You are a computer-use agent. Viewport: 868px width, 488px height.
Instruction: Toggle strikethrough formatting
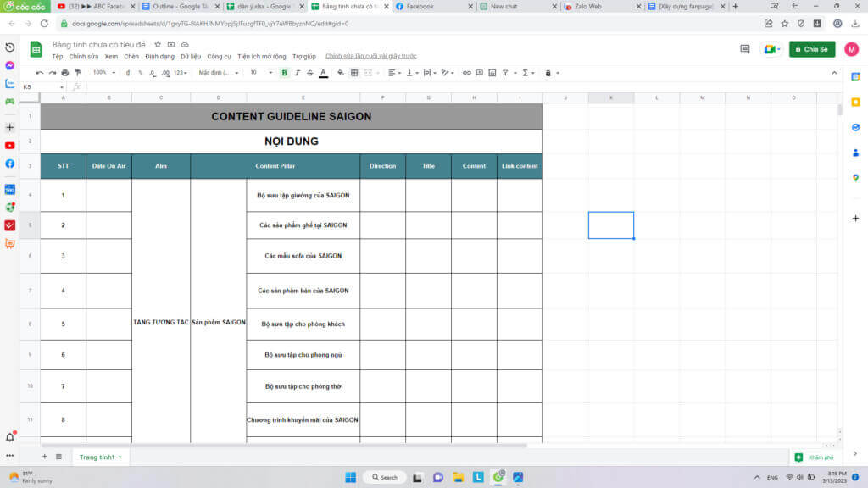pos(310,73)
